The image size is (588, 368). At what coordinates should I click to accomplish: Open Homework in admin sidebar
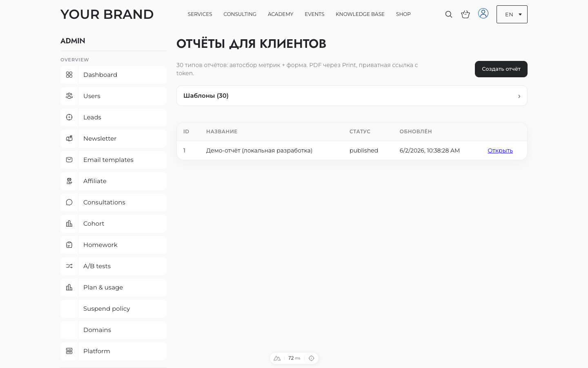pos(114,245)
